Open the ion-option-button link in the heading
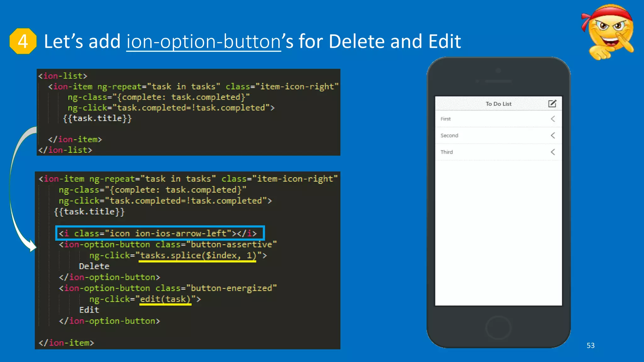This screenshot has height=362, width=644. pos(203,41)
